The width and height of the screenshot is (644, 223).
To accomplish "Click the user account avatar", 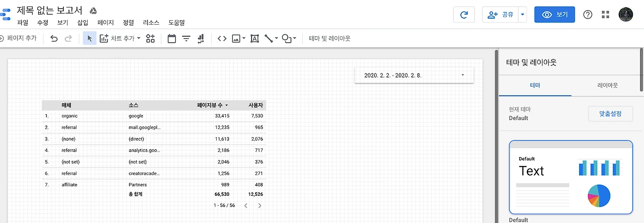I will [x=626, y=15].
